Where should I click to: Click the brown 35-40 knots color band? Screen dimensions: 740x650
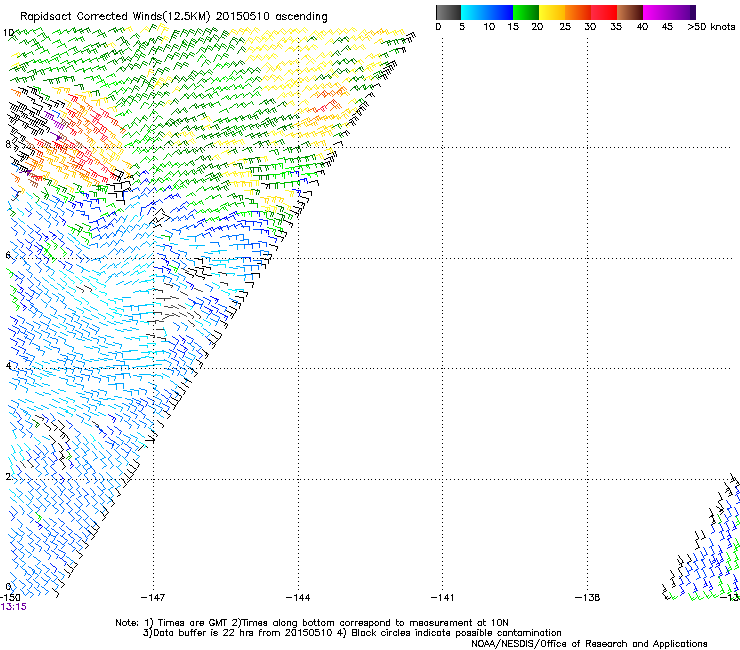point(630,12)
